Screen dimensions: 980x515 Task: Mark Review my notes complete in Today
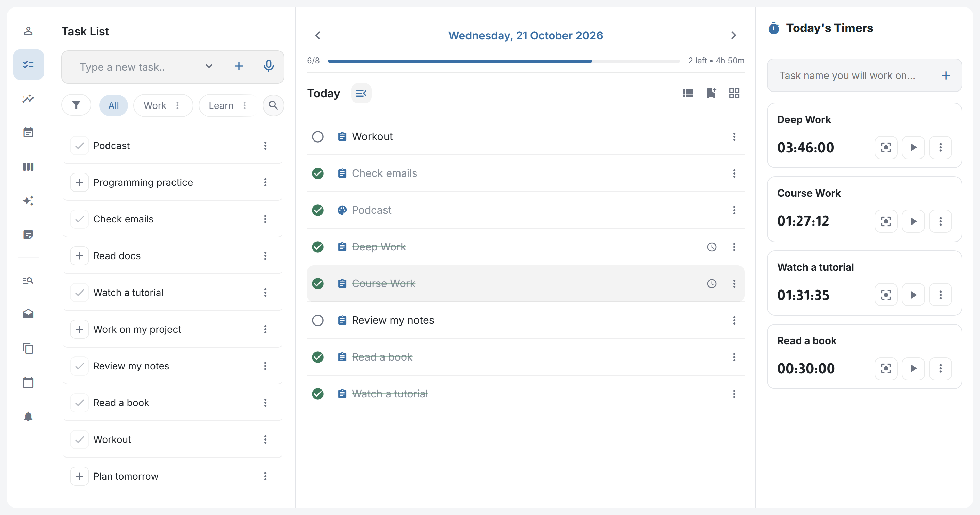point(318,320)
